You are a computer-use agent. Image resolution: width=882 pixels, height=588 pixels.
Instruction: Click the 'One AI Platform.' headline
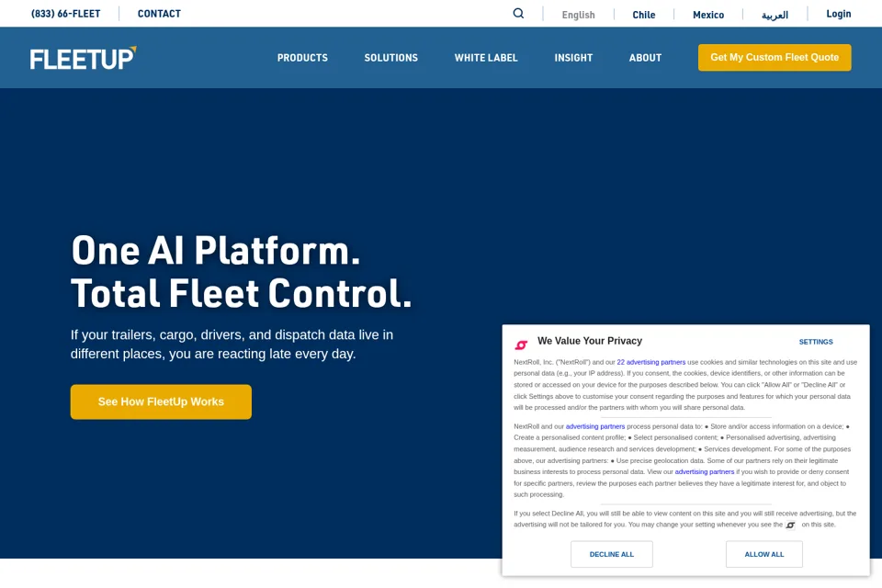(x=215, y=251)
